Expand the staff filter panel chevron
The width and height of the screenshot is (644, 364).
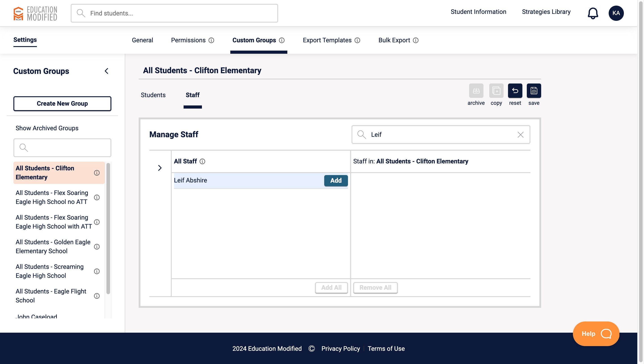[160, 168]
